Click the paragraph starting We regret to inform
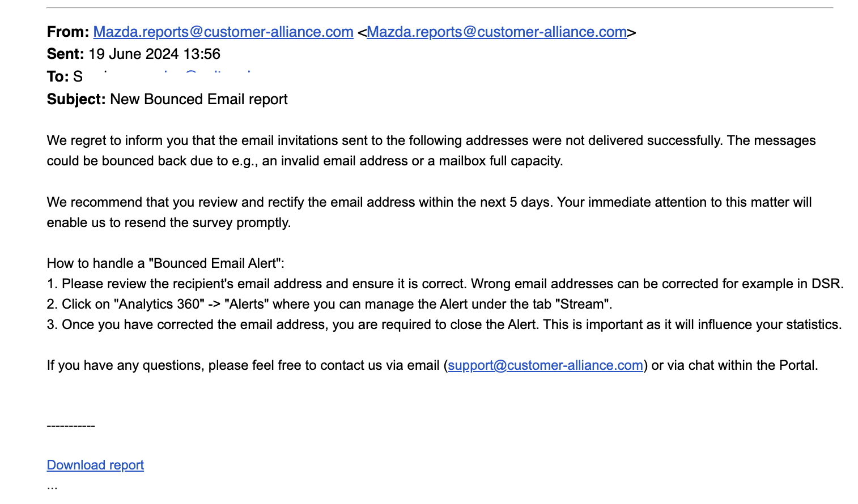The height and width of the screenshot is (504, 858). point(431,151)
